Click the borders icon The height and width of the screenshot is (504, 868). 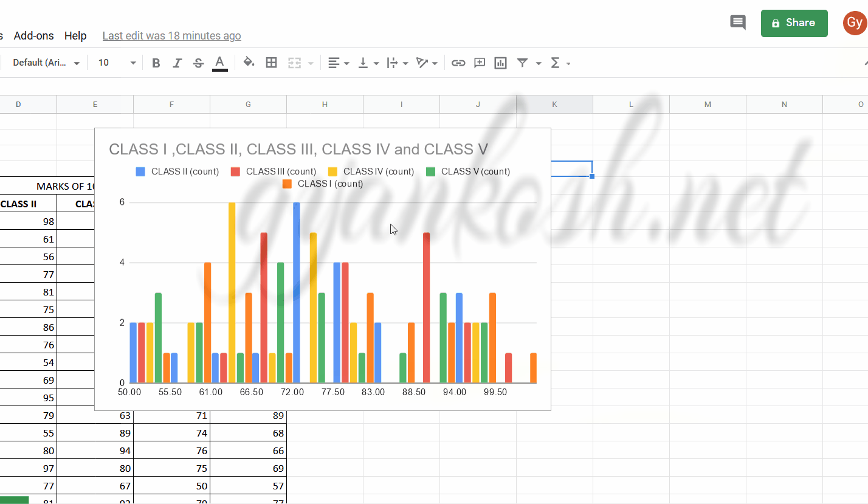click(x=271, y=63)
